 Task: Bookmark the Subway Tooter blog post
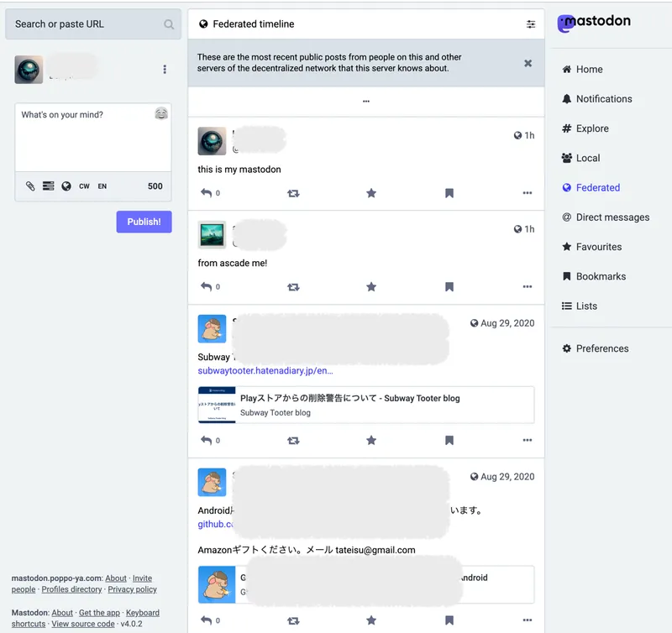[x=449, y=440]
